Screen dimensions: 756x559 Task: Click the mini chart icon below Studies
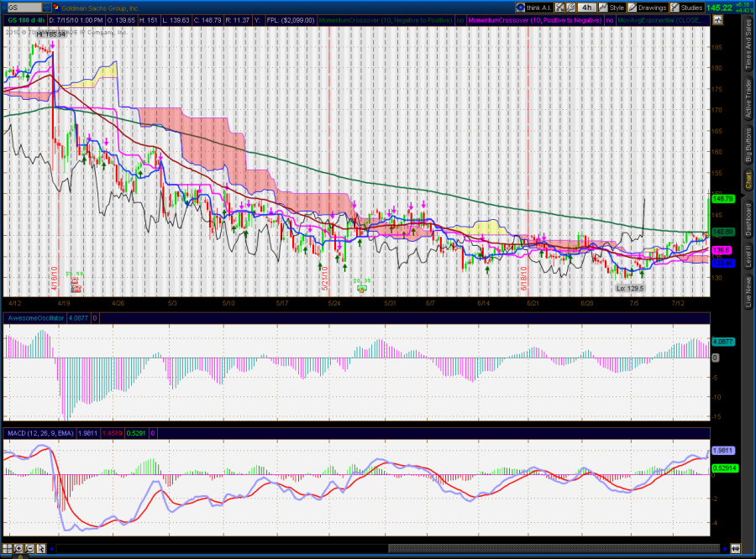coord(718,20)
